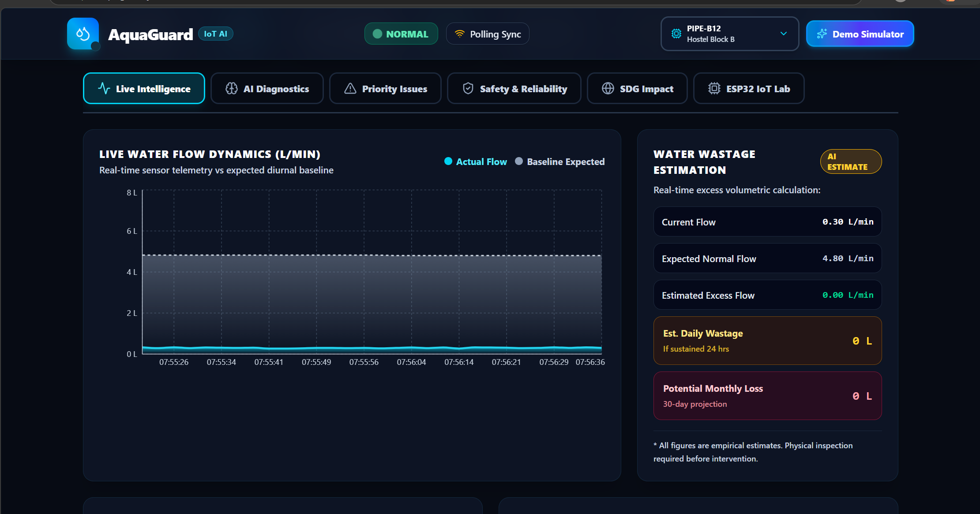Click the "30-day projection" caption
This screenshot has width=980, height=514.
pyautogui.click(x=695, y=404)
